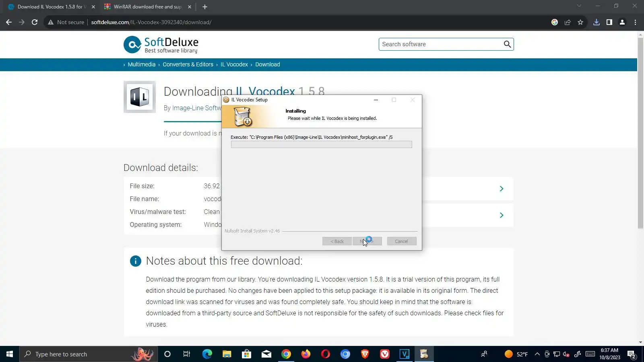Launch Brave browser from the taskbar
This screenshot has width=644, height=362.
365,354
